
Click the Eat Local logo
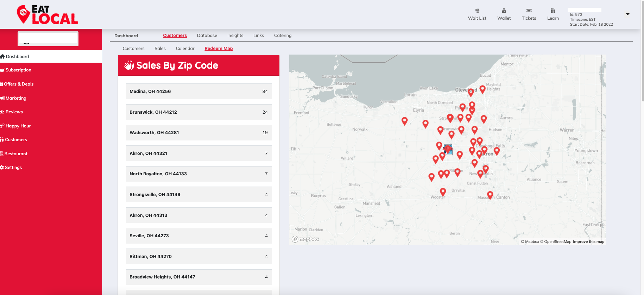pos(48,15)
